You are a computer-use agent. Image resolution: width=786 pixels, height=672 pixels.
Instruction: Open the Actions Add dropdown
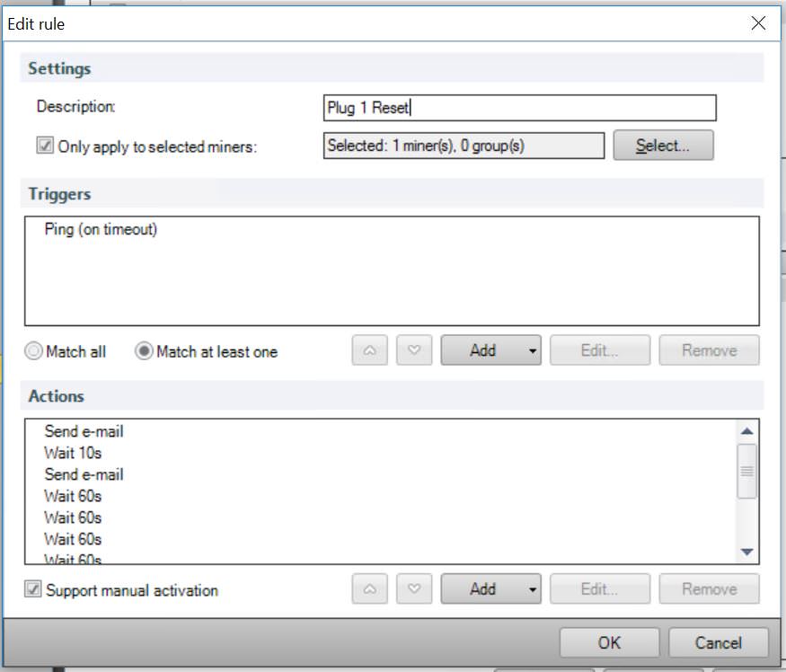490,588
